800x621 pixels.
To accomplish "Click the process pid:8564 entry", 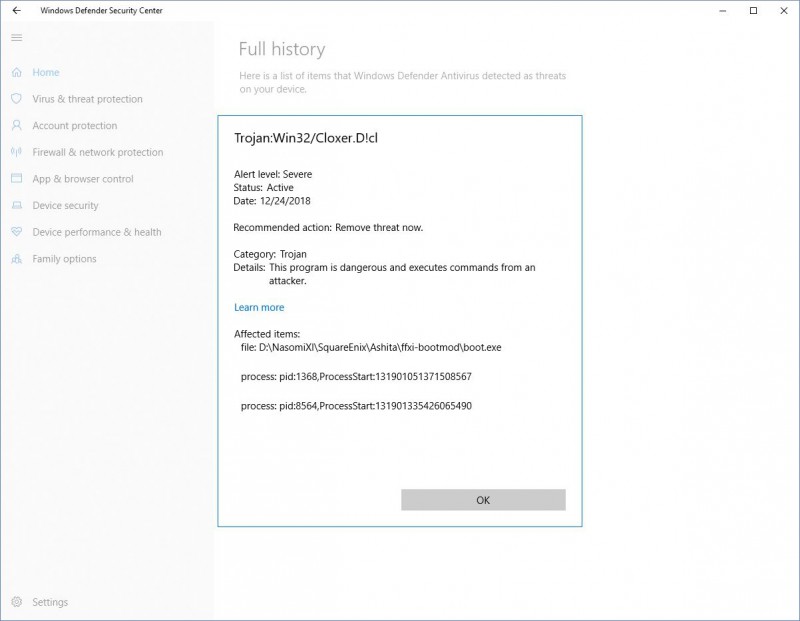I will click(356, 406).
